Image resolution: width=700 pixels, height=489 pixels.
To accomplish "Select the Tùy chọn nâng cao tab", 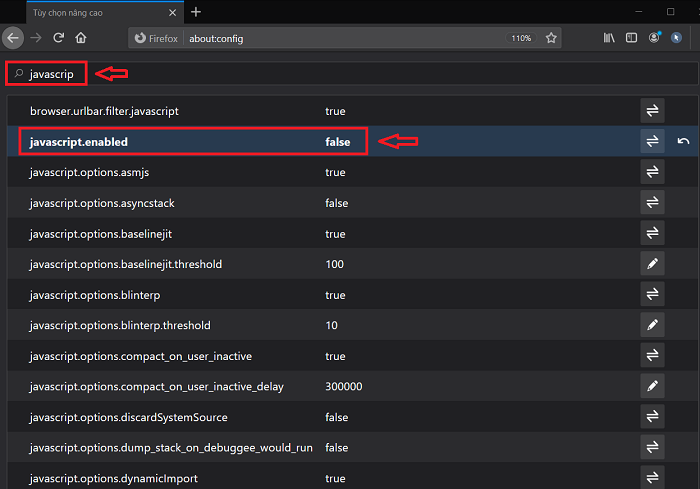I will pyautogui.click(x=105, y=13).
